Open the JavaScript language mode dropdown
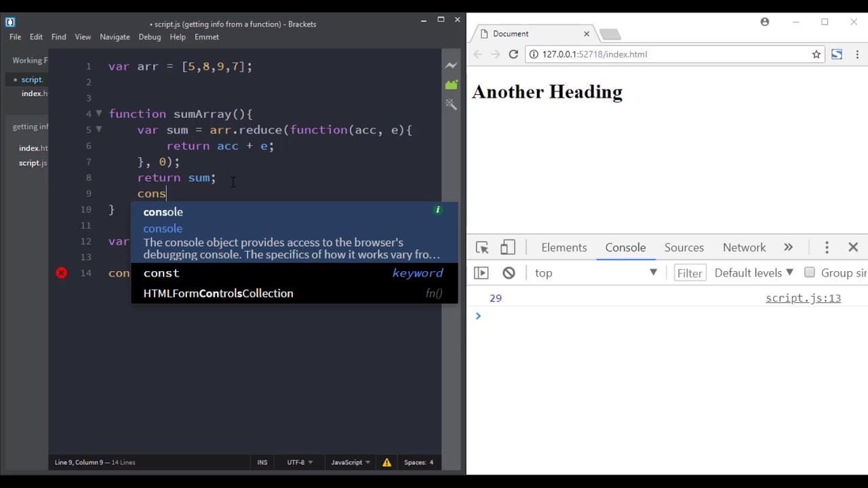Image resolution: width=868 pixels, height=488 pixels. [351, 462]
